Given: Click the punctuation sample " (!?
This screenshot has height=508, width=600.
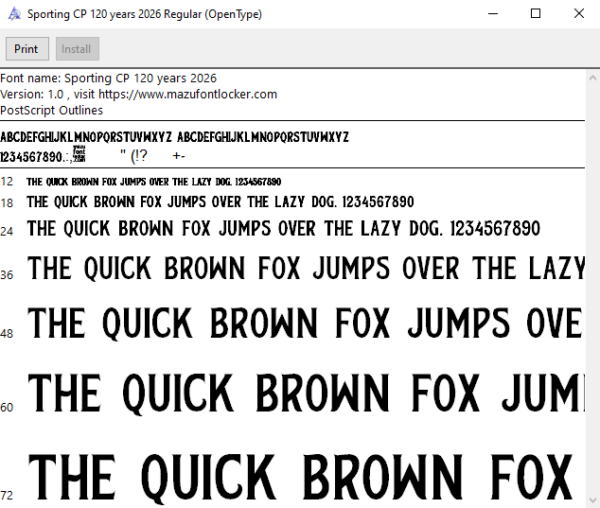Looking at the screenshot, I should tap(134, 156).
